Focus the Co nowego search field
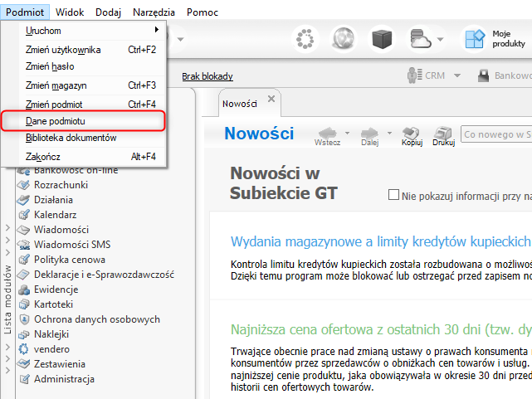The width and height of the screenshot is (532, 399). tap(496, 134)
